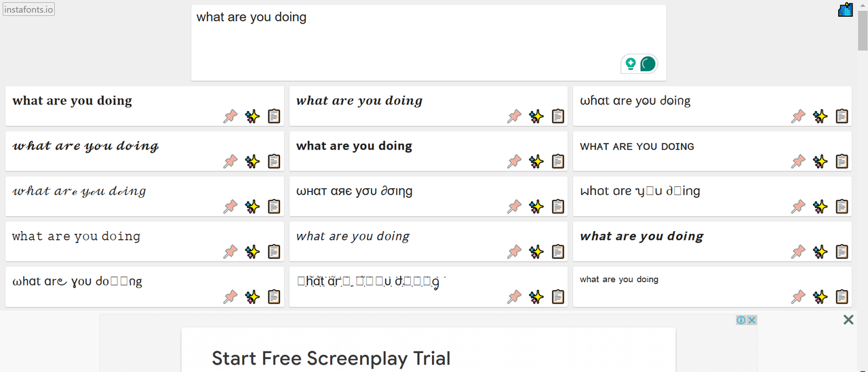
Task: Pin the bold sans-serif font result
Action: [515, 161]
